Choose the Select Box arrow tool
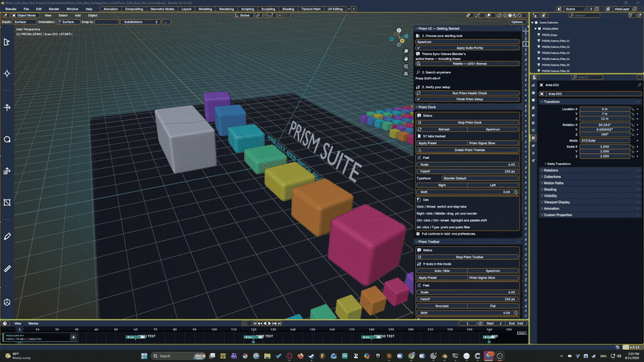644x362 pixels. click(7, 42)
